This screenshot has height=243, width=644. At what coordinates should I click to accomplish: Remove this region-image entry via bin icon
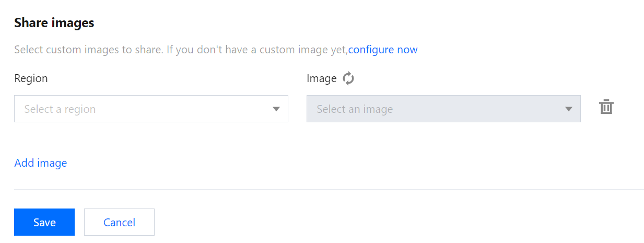click(606, 108)
